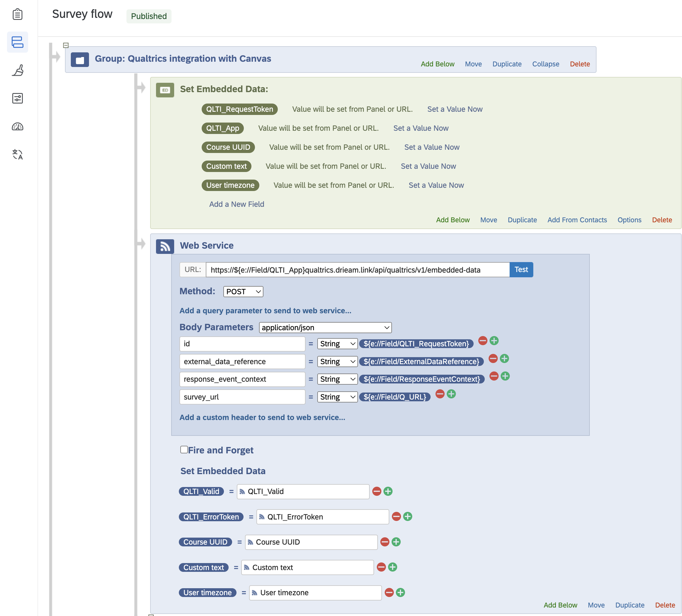Delete the Group block

pos(580,64)
